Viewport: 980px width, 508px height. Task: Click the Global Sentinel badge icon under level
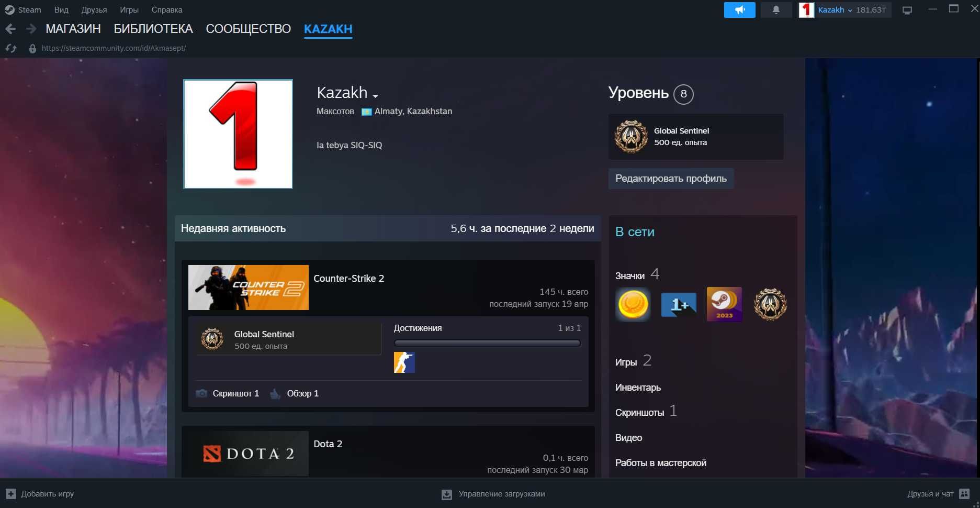tap(631, 136)
